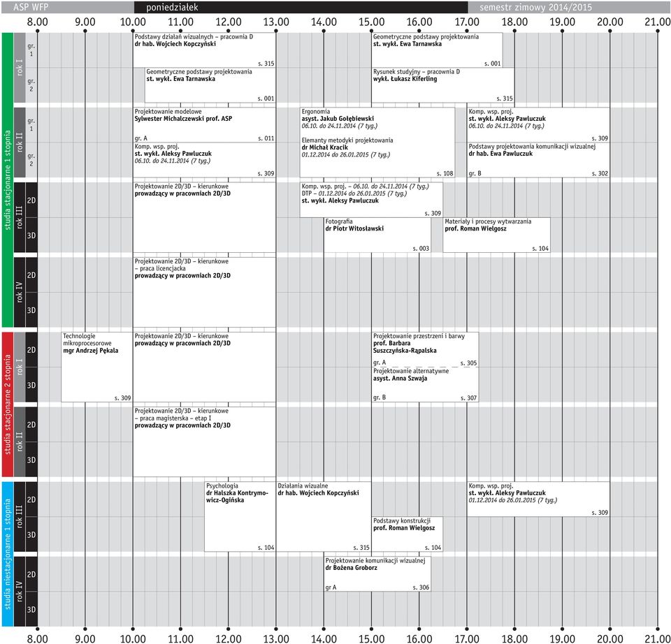The height and width of the screenshot is (644, 671).
Task: Open the 'Psychologia' class block
Action: tap(240, 517)
